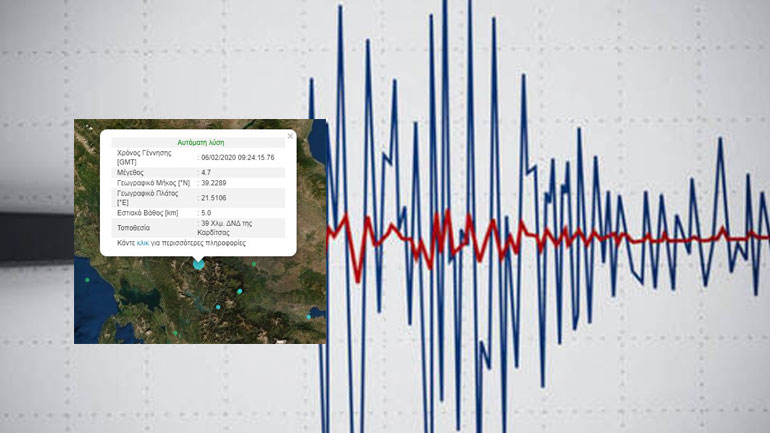The image size is (770, 433).
Task: Click the 'Χρόνος Γέννησης [GMT]' row label
Action: [x=144, y=157]
